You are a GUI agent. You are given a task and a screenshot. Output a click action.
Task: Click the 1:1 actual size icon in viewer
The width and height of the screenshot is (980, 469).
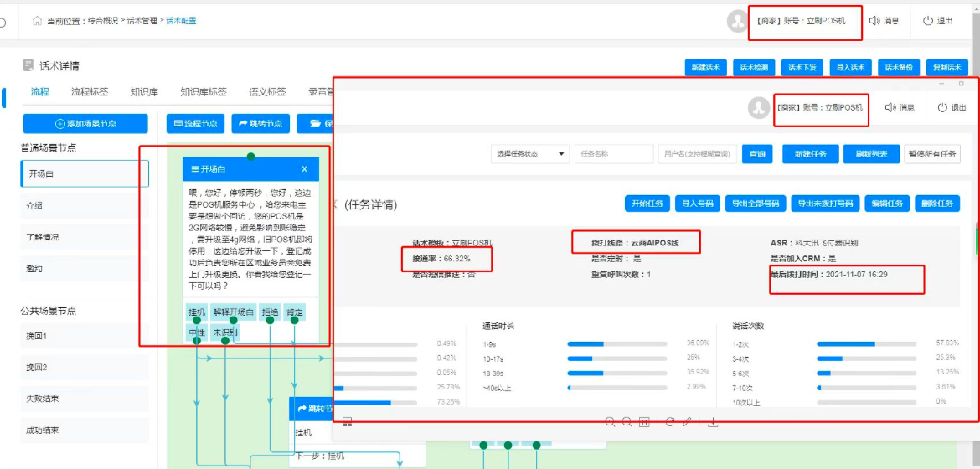(644, 421)
